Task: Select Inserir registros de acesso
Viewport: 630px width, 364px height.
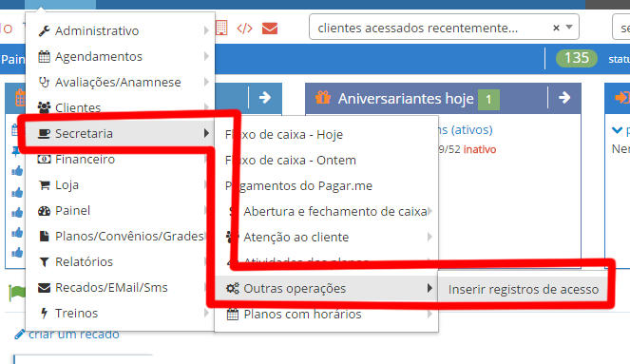Action: click(523, 289)
